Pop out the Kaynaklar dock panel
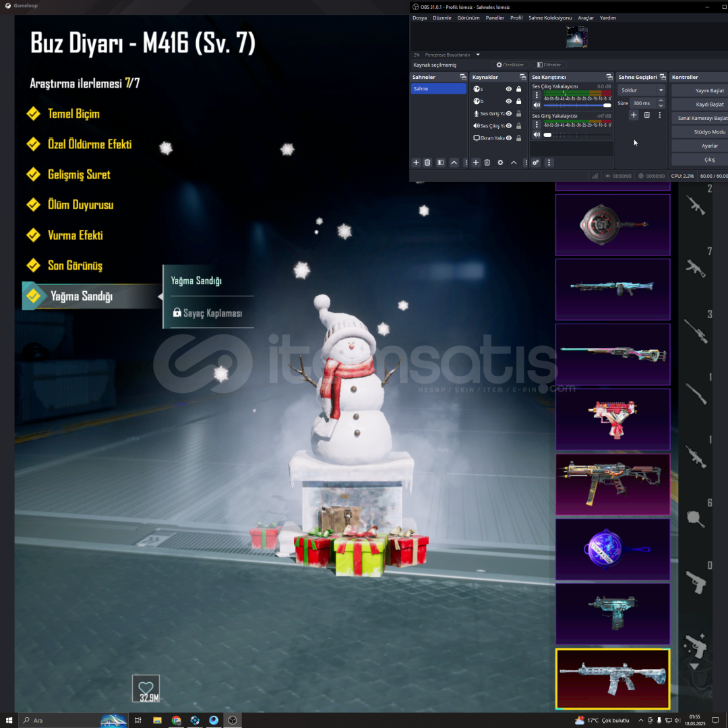 523,77
